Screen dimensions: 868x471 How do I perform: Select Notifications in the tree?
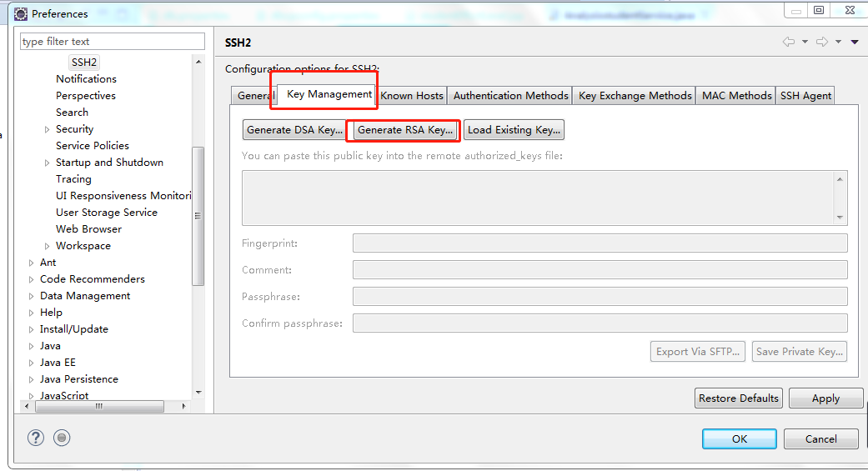click(x=86, y=78)
